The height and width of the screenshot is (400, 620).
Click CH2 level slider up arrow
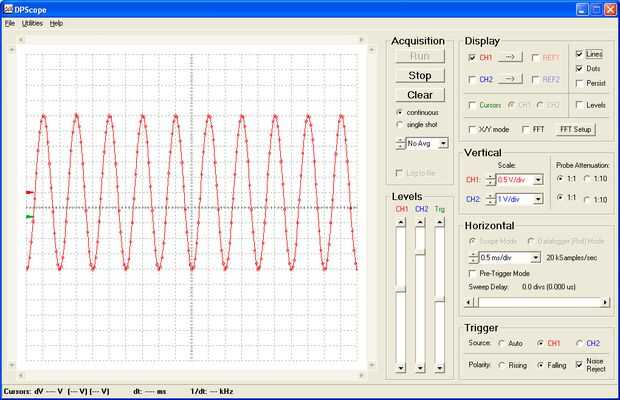(x=420, y=223)
